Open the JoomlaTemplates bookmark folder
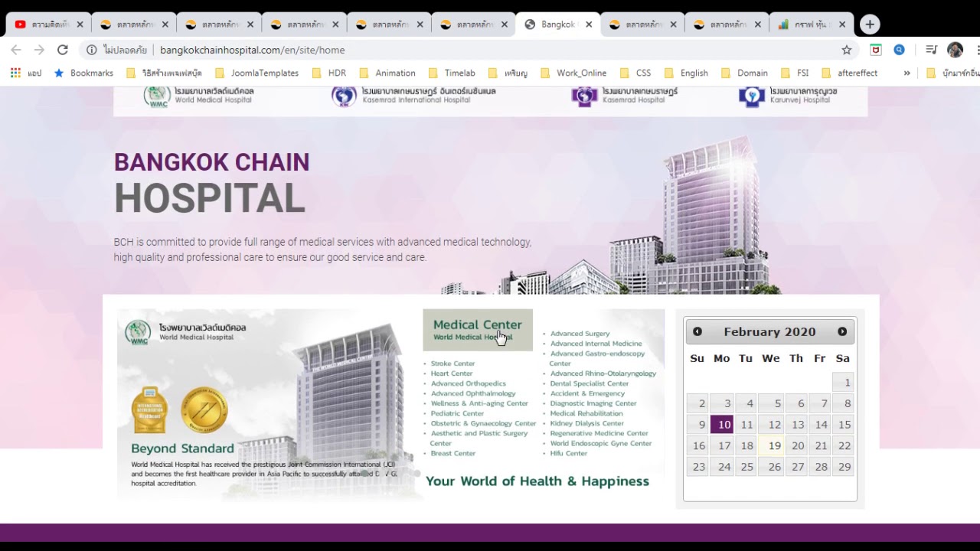Viewport: 980px width, 551px height. (257, 73)
